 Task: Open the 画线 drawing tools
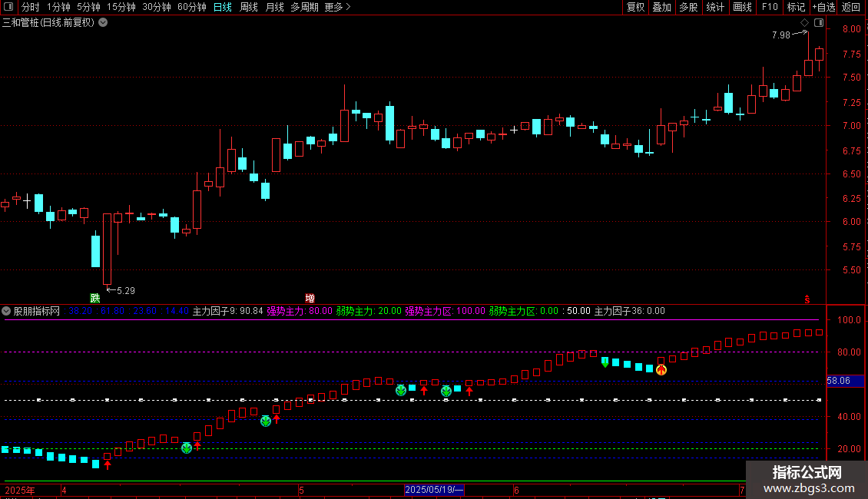coord(742,7)
